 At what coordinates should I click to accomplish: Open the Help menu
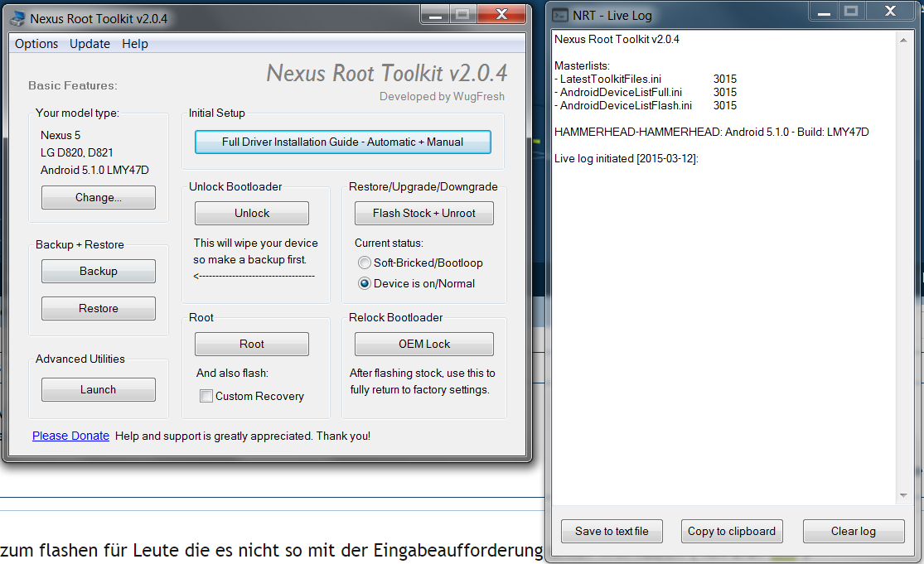coord(135,44)
